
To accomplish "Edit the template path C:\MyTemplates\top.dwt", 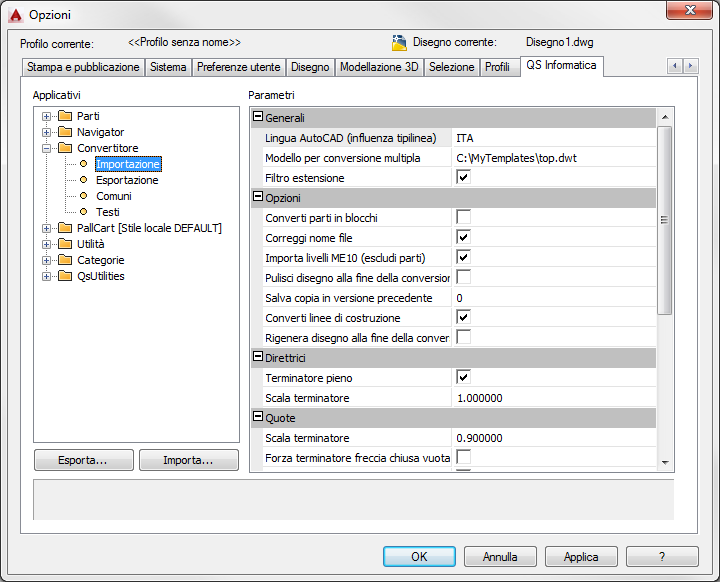I will pos(554,158).
